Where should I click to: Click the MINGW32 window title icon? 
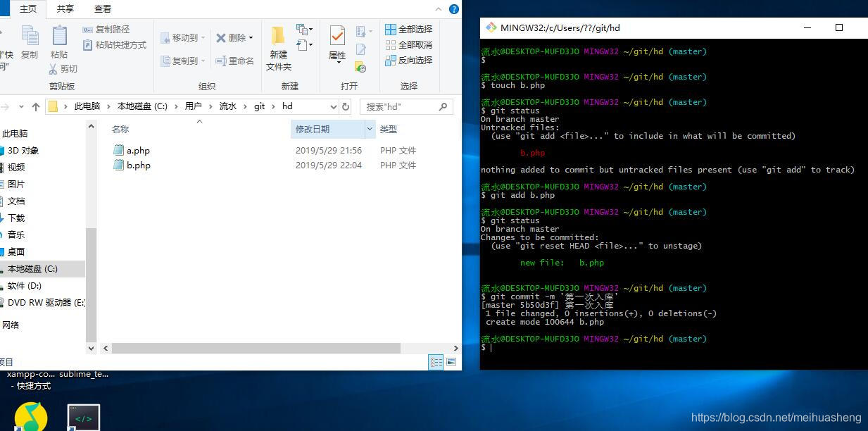[491, 27]
